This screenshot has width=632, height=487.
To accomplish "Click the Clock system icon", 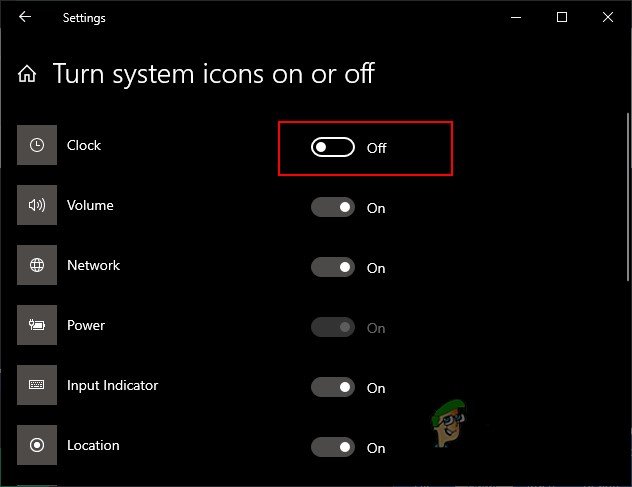I will [x=37, y=145].
